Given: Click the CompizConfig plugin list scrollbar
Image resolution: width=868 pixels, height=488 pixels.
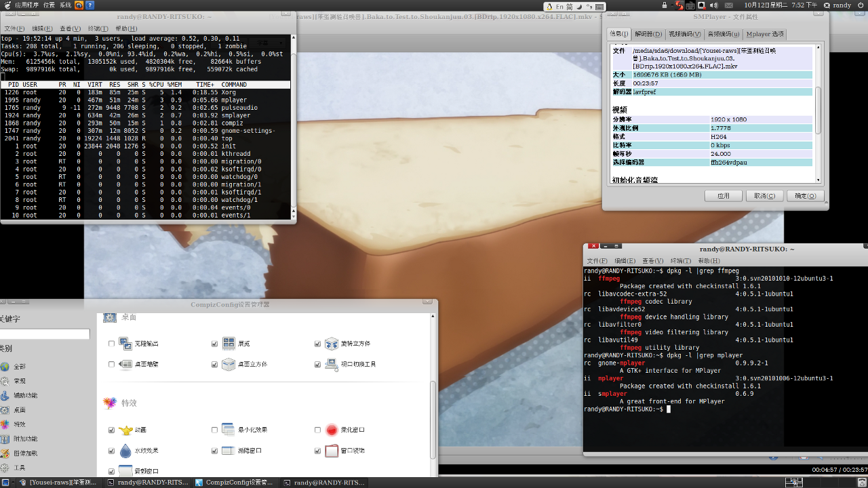Looking at the screenshot, I should (x=433, y=419).
